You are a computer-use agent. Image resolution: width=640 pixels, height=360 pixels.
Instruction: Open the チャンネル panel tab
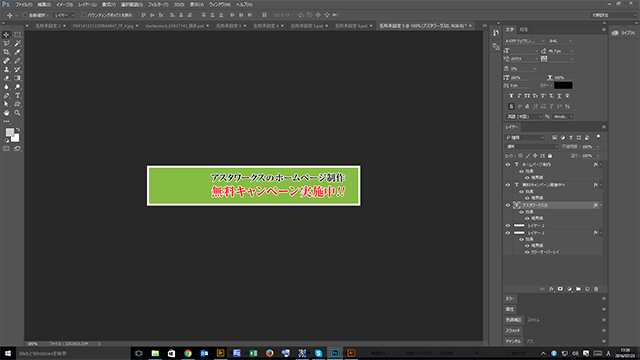(x=513, y=341)
